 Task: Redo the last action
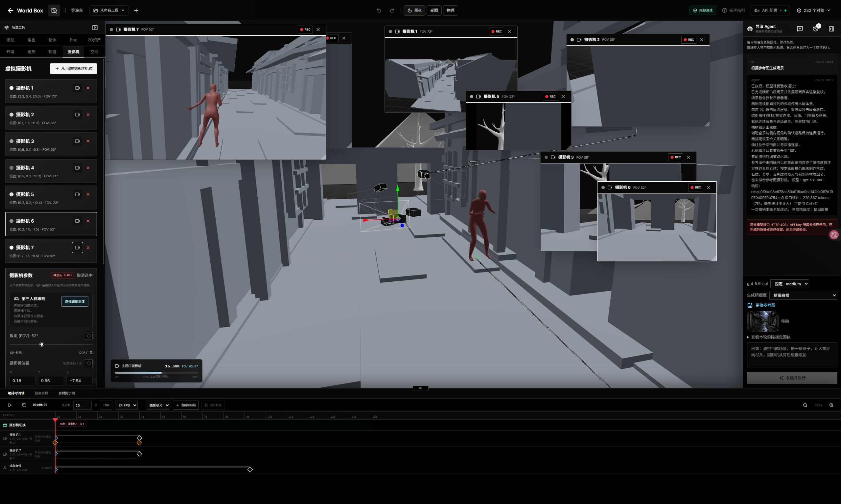click(392, 11)
